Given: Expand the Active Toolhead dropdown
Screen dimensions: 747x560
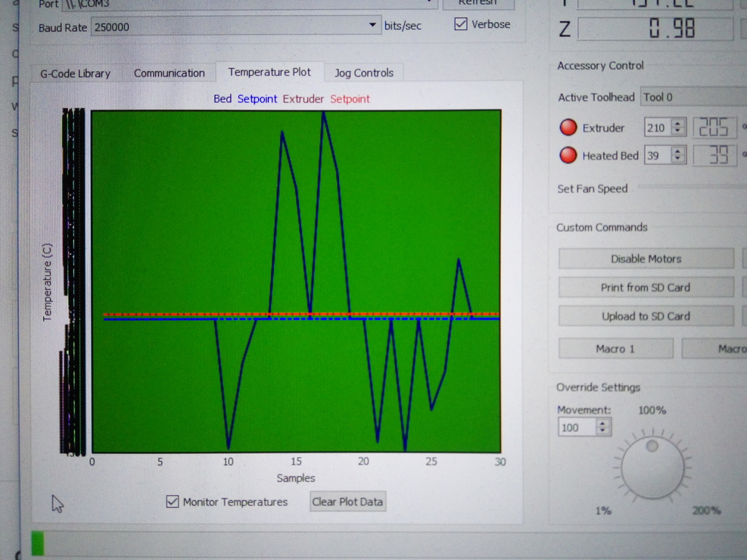Looking at the screenshot, I should (x=692, y=97).
